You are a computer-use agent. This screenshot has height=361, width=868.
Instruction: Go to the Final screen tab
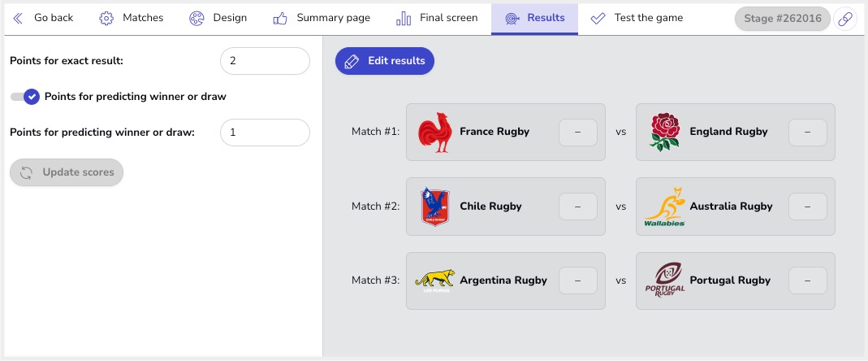[x=437, y=19]
